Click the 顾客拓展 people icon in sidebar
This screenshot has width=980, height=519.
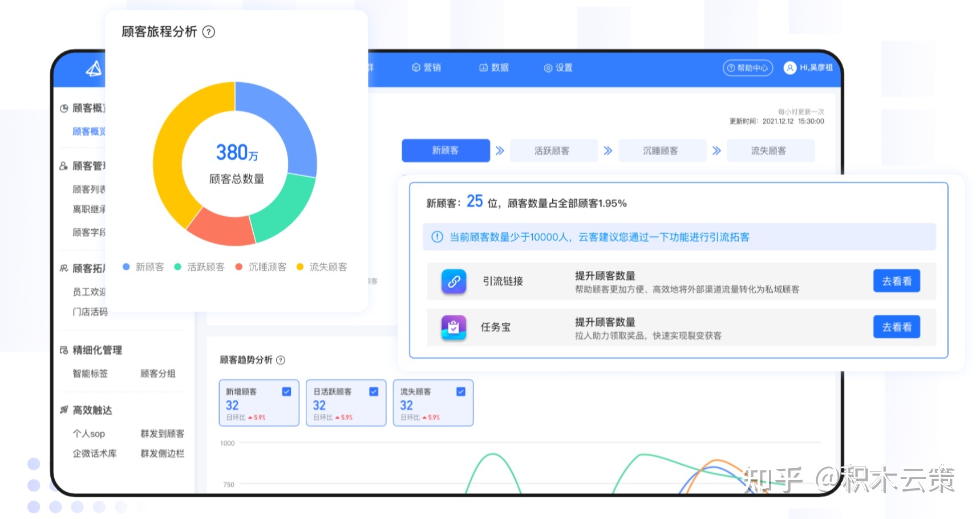pos(64,268)
